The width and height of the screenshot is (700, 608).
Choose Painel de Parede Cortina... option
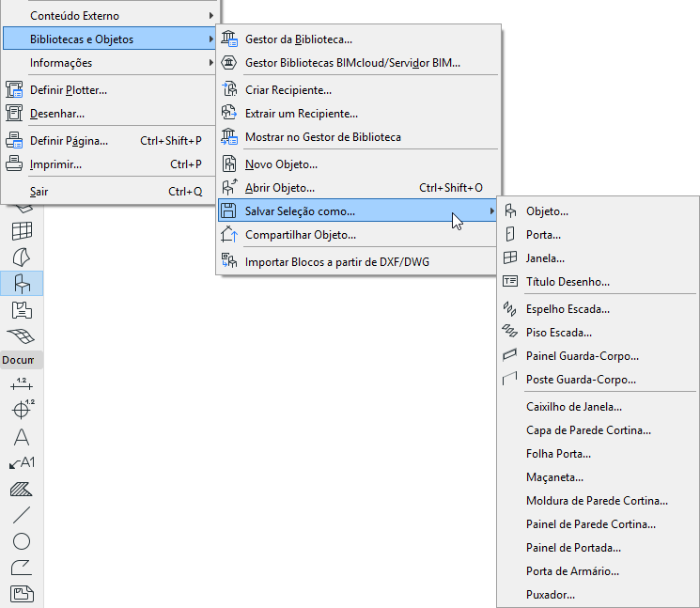coord(598,524)
